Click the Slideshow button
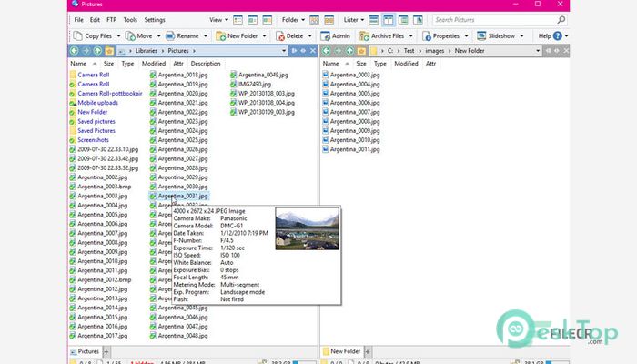 (496, 35)
